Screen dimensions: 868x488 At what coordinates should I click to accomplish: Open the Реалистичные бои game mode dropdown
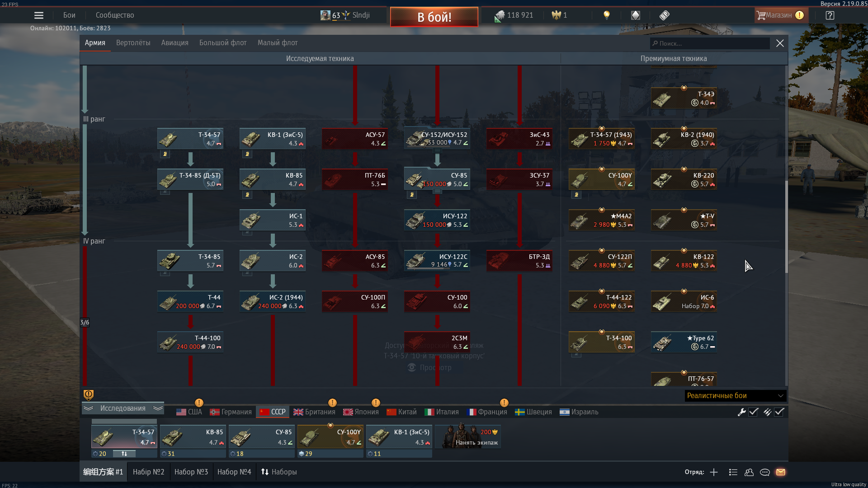(735, 396)
